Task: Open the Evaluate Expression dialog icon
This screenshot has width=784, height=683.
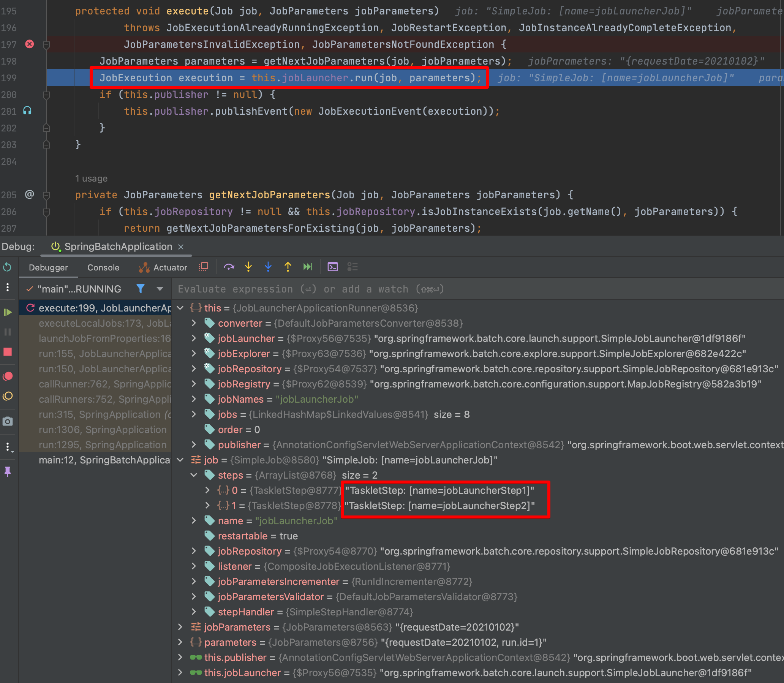Action: click(x=332, y=267)
